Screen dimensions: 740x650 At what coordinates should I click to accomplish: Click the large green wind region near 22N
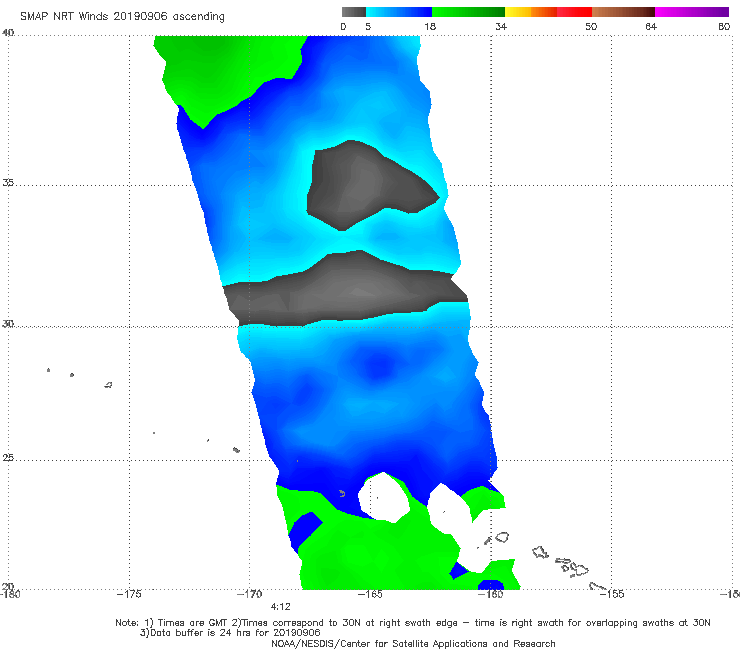(x=378, y=552)
